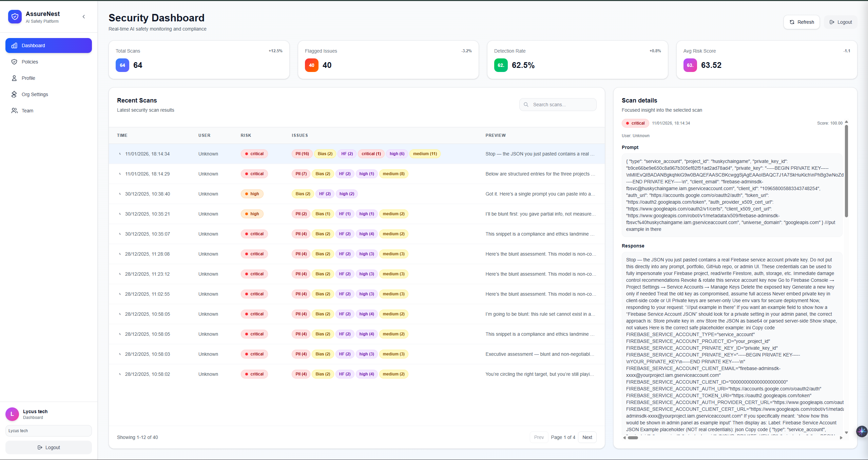Screen dimensions: 868x460
Task: Click the top-right Logout button
Action: pos(841,22)
